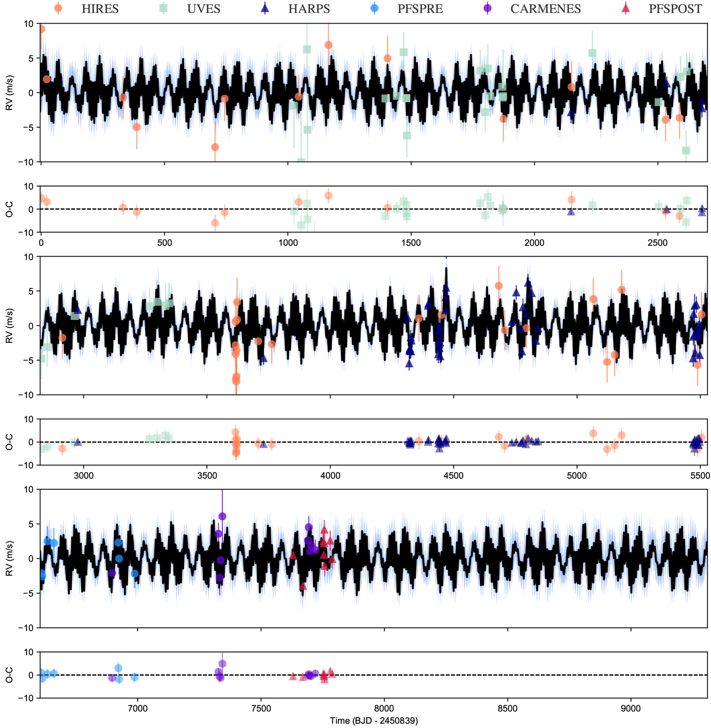
Task: Click the PFSPOST red triangle legend marker
Action: [x=620, y=8]
